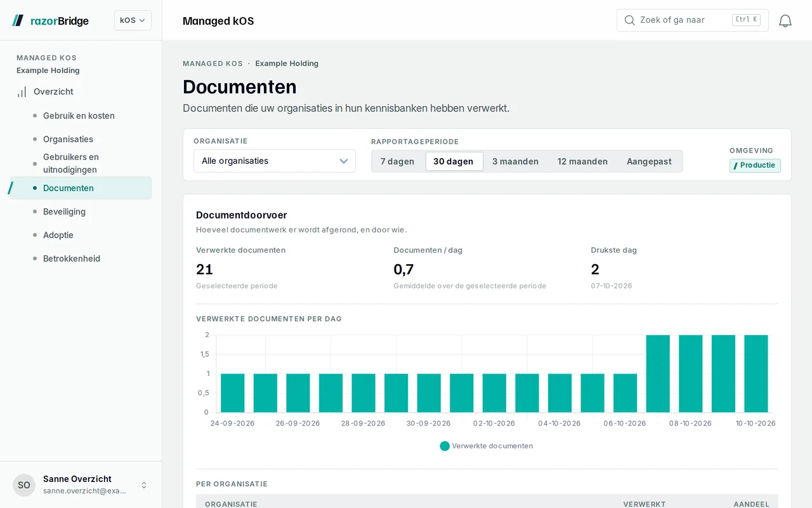Viewport: 812px width, 508px height.
Task: Focus the Zoek of ga naar search field
Action: click(693, 20)
